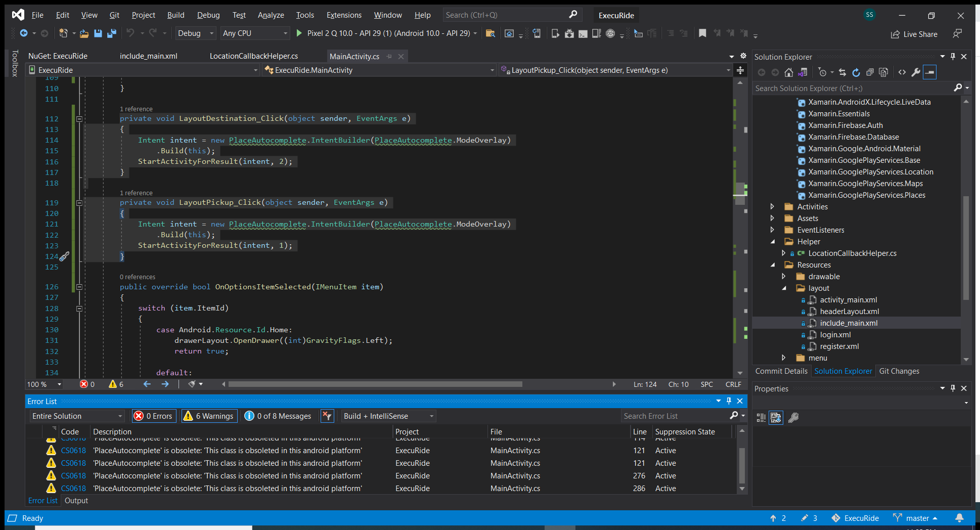Viewport: 980px width, 530px height.
Task: Open the Any CPU platform dropdown
Action: [255, 33]
